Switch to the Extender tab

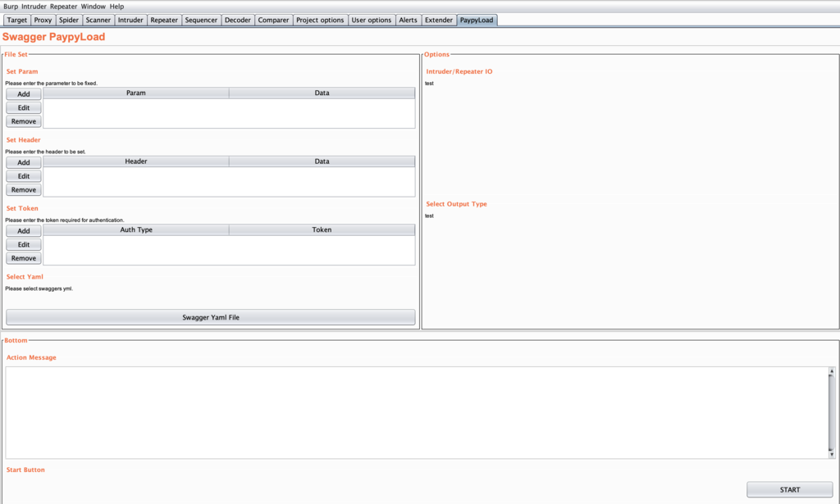click(439, 20)
